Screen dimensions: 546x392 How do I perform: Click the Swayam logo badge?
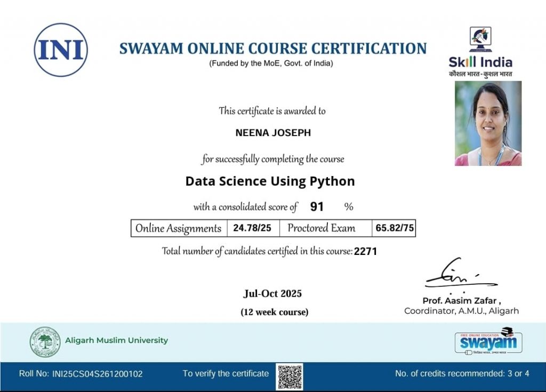[x=488, y=341]
